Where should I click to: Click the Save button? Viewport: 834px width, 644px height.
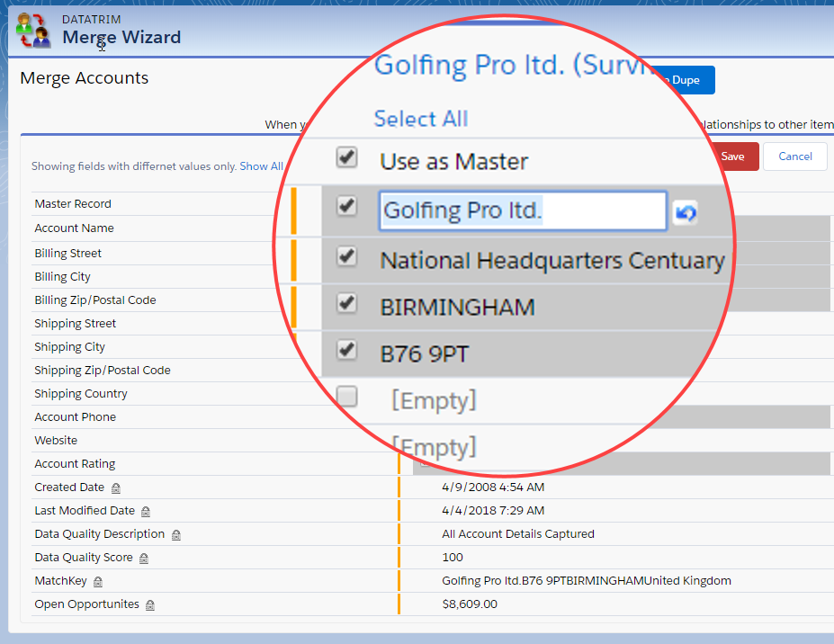tap(733, 157)
